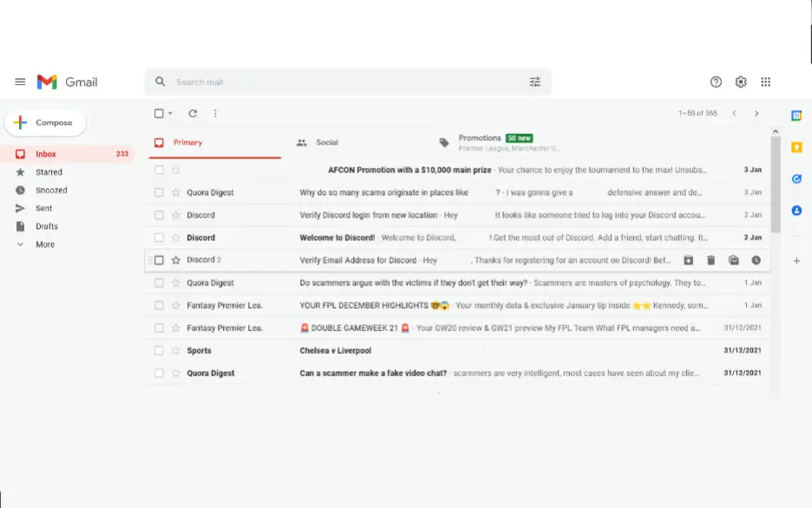Star the Do scammers argue email
The width and height of the screenshot is (812, 508).
coord(176,283)
